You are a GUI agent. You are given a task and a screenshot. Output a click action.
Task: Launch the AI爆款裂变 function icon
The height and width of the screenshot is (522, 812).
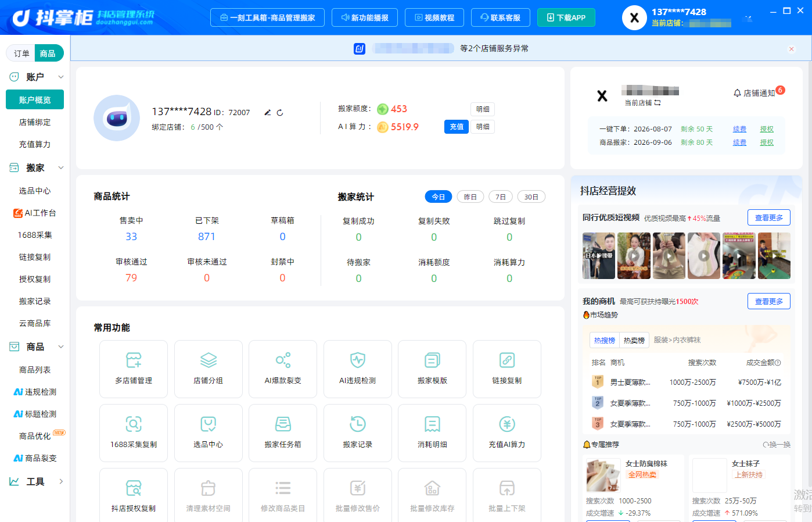(x=283, y=360)
